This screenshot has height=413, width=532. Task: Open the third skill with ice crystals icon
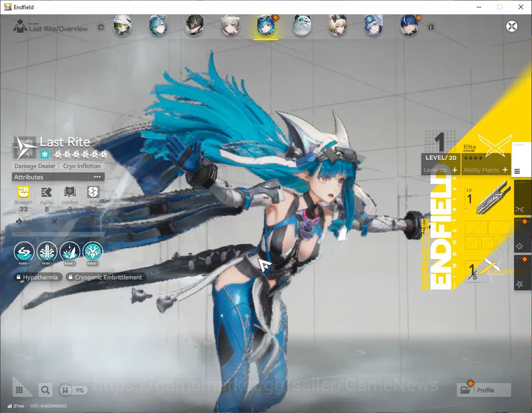[70, 252]
